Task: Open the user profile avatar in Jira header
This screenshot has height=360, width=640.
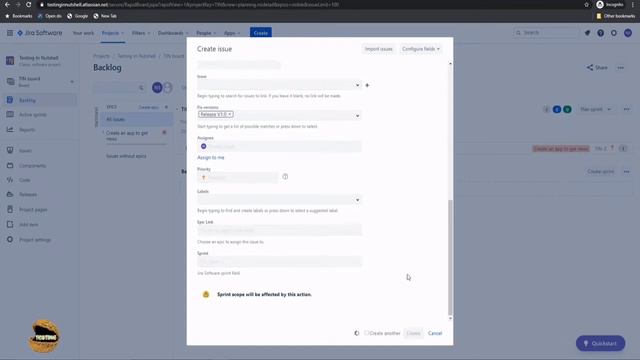Action: [x=628, y=33]
